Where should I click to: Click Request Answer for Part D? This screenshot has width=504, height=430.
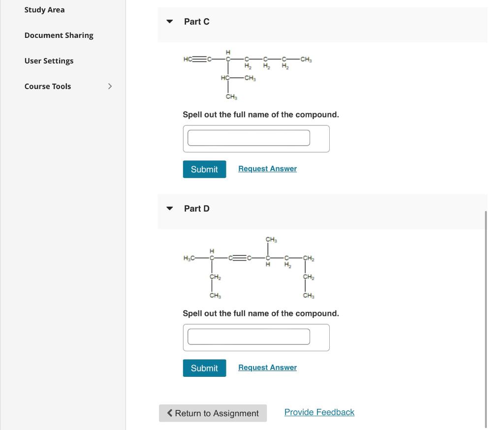click(x=267, y=367)
